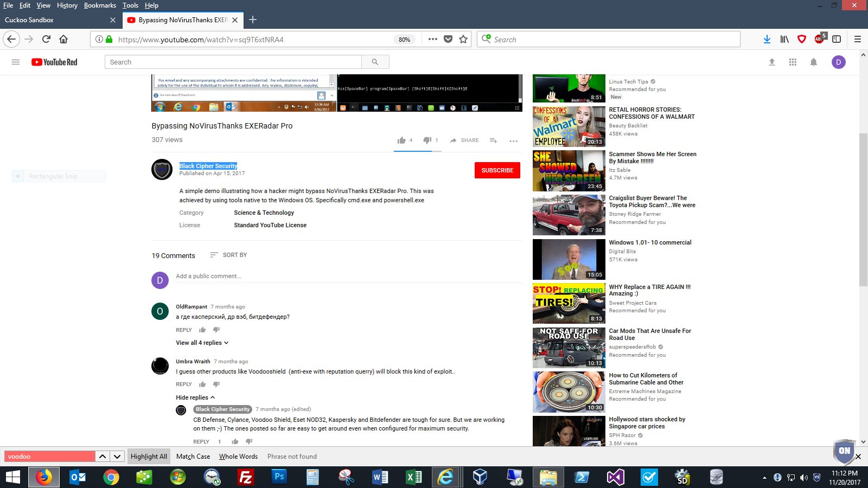Open the YouTube notifications bell
The width and height of the screenshot is (868, 488).
coord(814,62)
